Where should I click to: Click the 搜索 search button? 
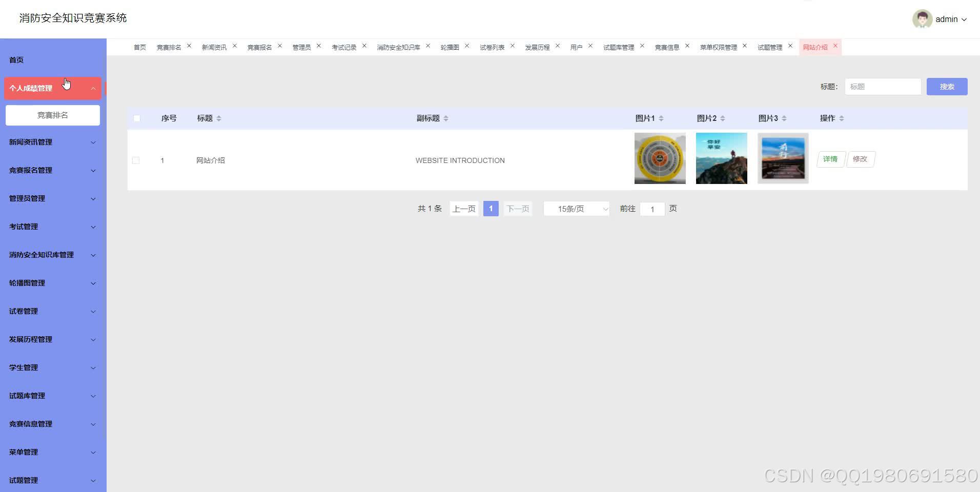pyautogui.click(x=946, y=86)
